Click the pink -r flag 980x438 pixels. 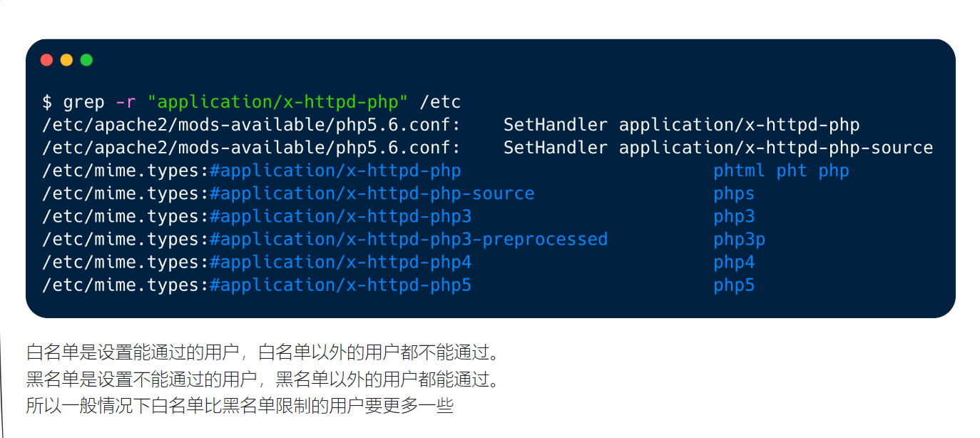coord(126,102)
